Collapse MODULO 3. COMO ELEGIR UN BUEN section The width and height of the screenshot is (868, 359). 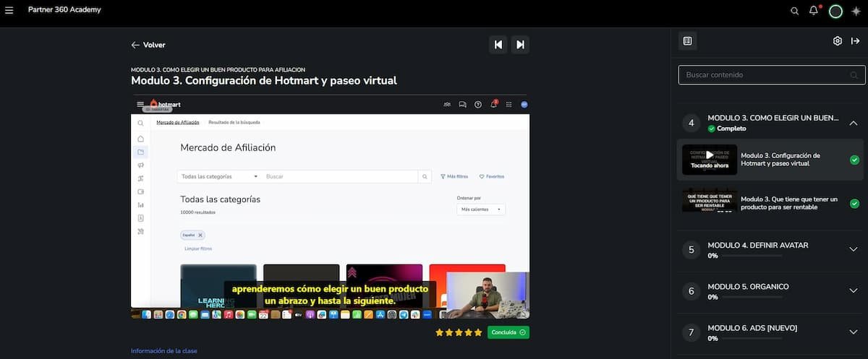[853, 123]
